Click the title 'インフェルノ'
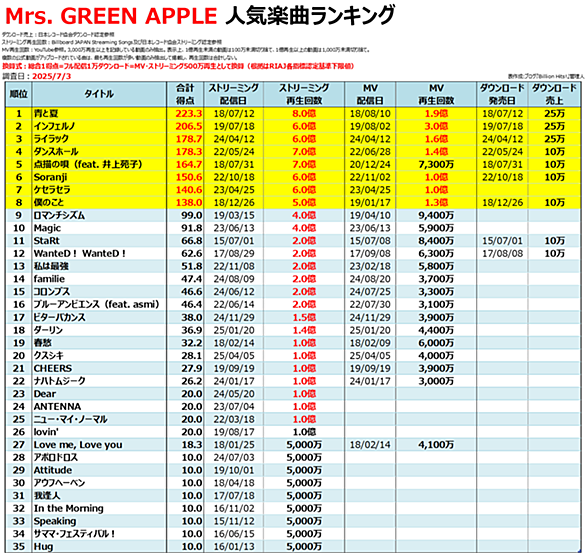 (x=99, y=126)
